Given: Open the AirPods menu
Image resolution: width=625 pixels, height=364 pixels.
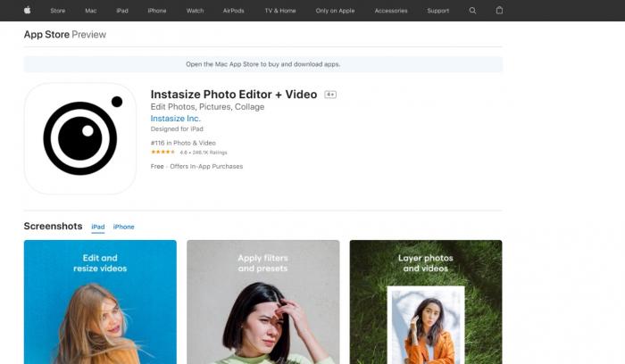Looking at the screenshot, I should coord(234,11).
